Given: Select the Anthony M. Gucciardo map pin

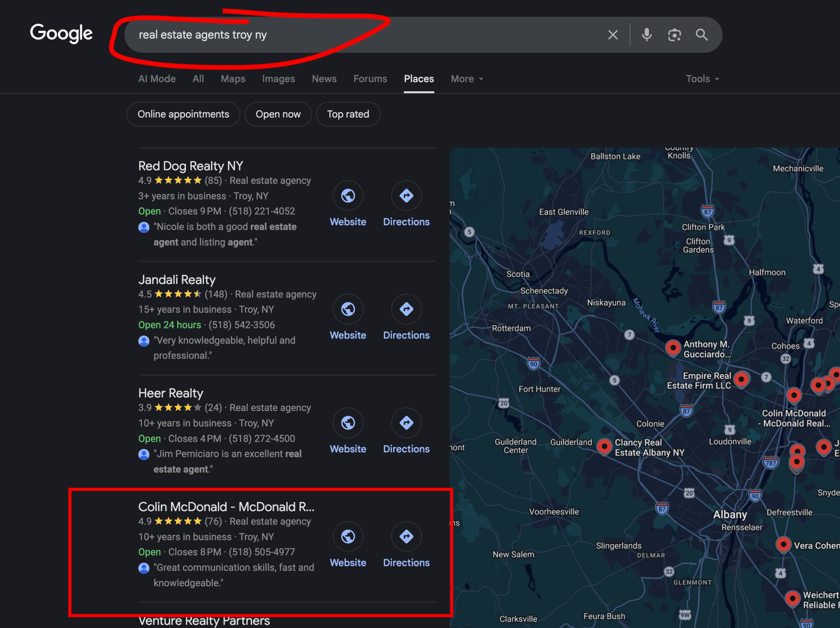Looking at the screenshot, I should point(673,348).
